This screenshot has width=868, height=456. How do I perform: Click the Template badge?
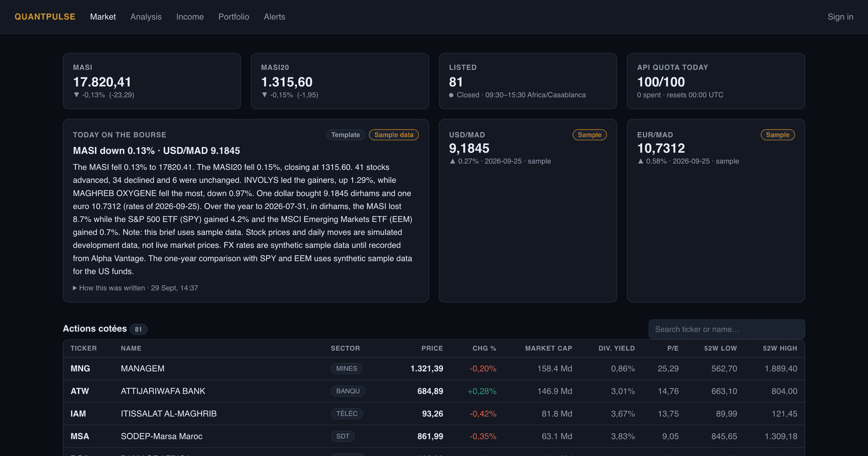tap(346, 135)
